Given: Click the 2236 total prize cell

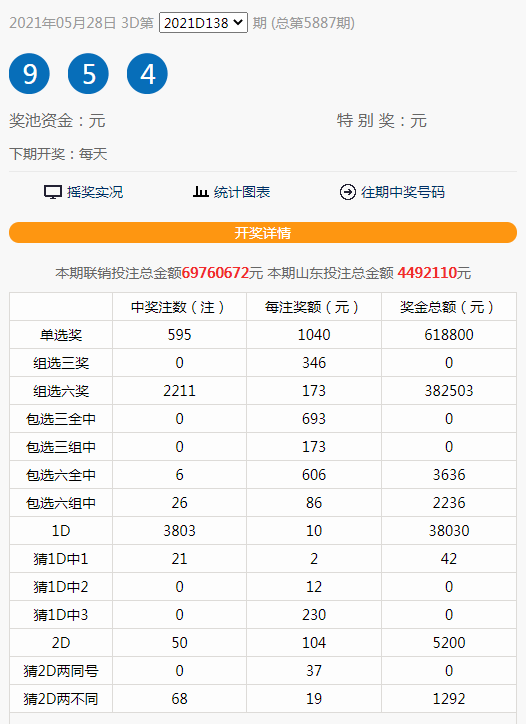Looking at the screenshot, I should pos(449,503).
